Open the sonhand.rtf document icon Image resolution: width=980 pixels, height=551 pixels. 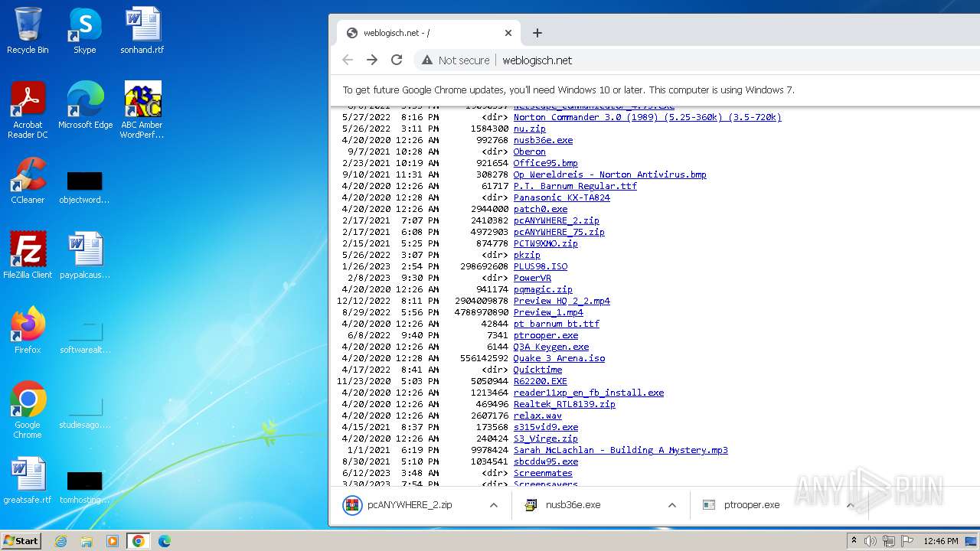pyautogui.click(x=142, y=31)
